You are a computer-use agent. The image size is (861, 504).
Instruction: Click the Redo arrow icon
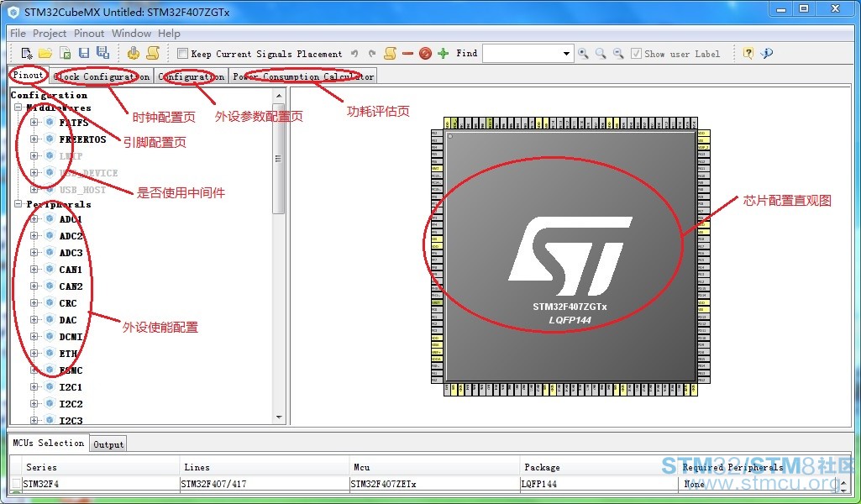[x=372, y=54]
